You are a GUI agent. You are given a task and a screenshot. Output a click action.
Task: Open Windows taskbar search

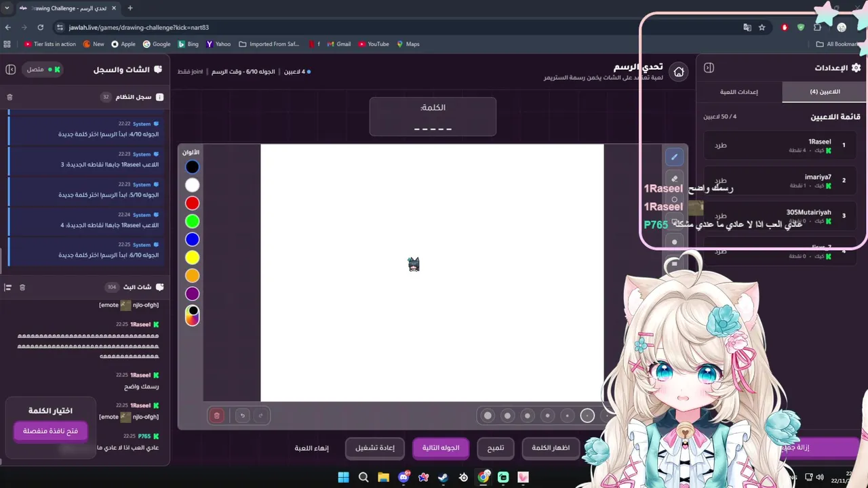pyautogui.click(x=363, y=477)
